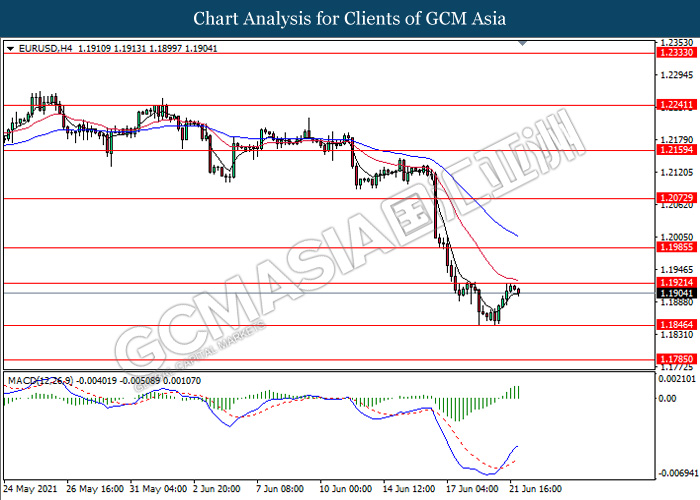Click the 1.21205 price axis tick
Viewport: 700px width, 500px height.
click(x=677, y=172)
